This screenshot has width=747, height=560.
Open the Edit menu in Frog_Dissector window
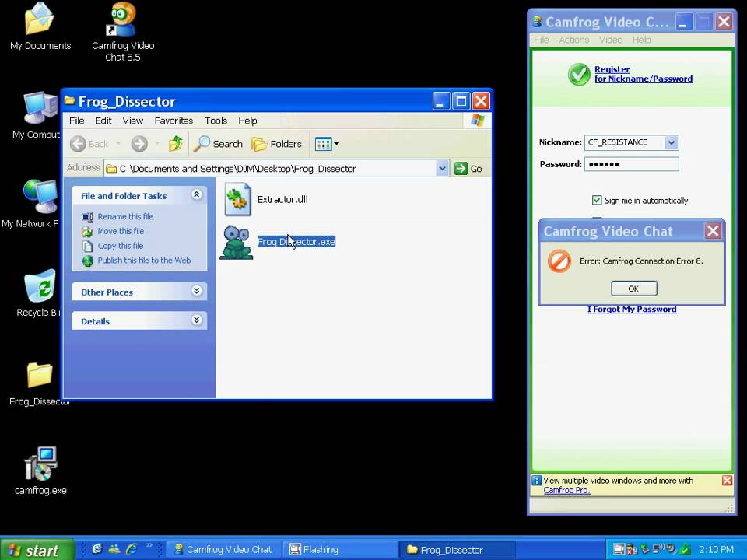pos(103,121)
